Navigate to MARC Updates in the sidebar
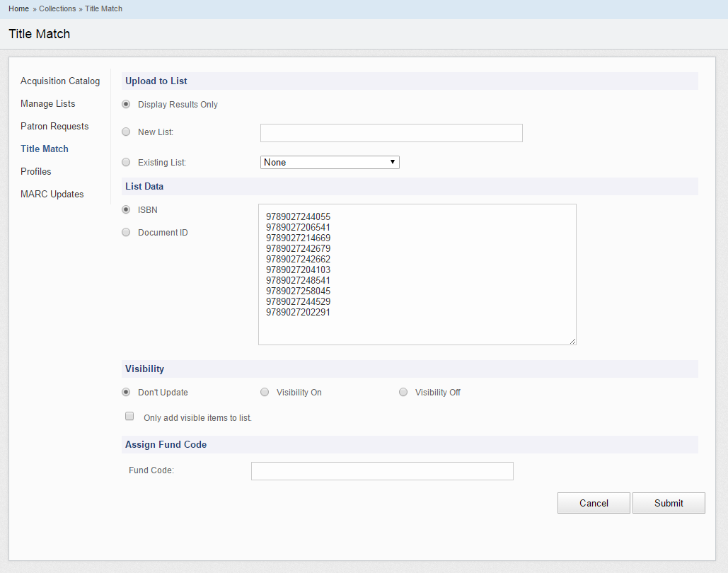Screen dimensions: 728x573 coord(52,194)
